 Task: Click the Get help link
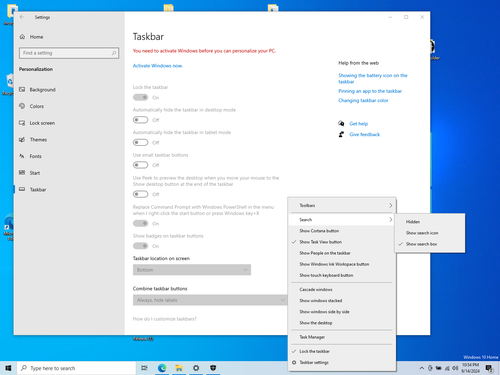[358, 124]
